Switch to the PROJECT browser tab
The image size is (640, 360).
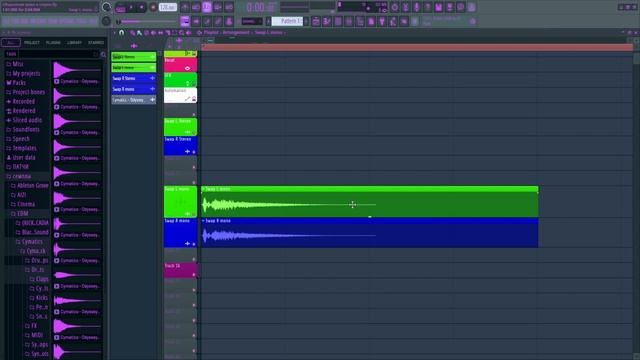[31, 42]
